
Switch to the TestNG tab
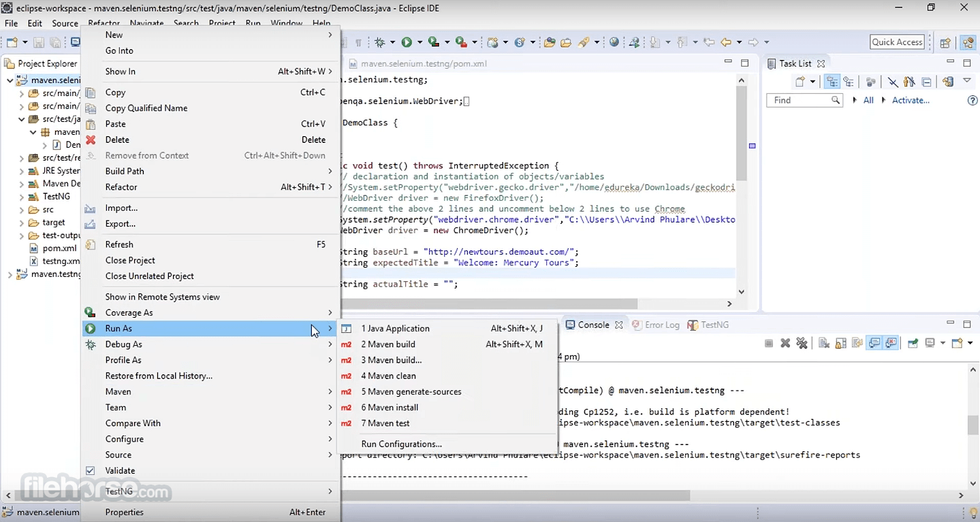pos(714,325)
